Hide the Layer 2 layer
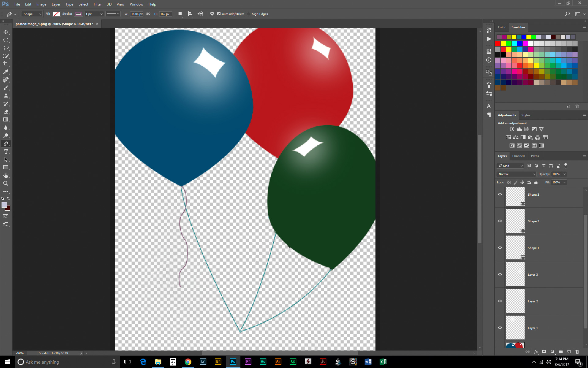 [x=500, y=301]
